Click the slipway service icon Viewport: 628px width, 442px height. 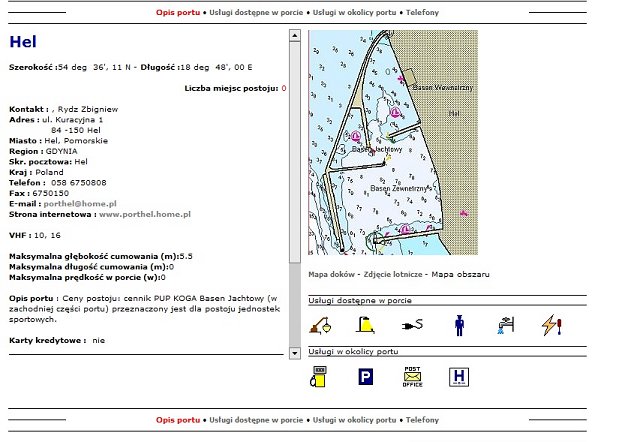pyautogui.click(x=366, y=324)
